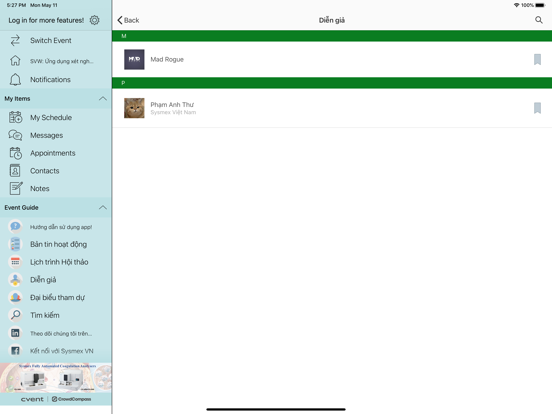The height and width of the screenshot is (414, 552).
Task: Open Đại biểu tham dự label
Action: (x=57, y=297)
